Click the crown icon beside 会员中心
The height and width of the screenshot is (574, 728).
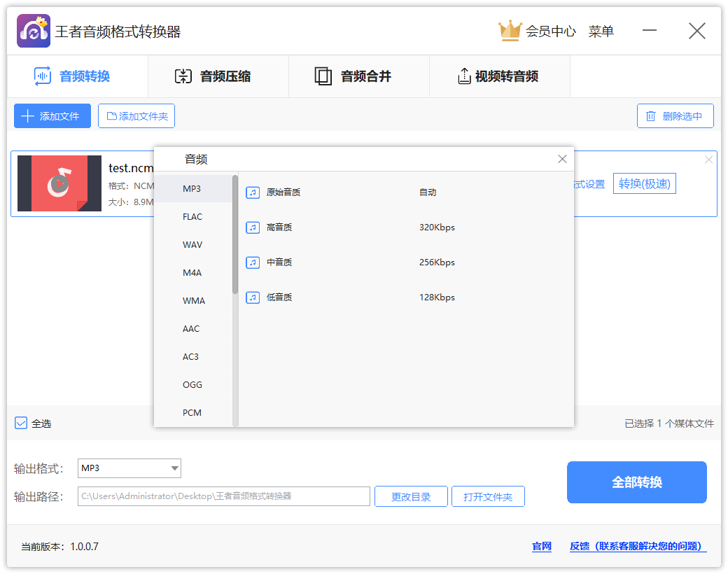[509, 30]
